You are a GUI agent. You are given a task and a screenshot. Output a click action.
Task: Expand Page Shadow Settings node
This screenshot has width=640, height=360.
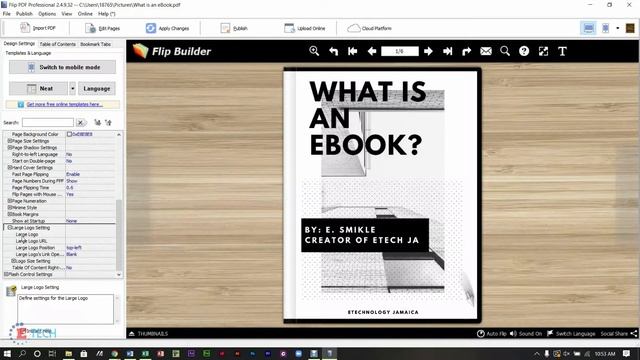click(x=9, y=147)
